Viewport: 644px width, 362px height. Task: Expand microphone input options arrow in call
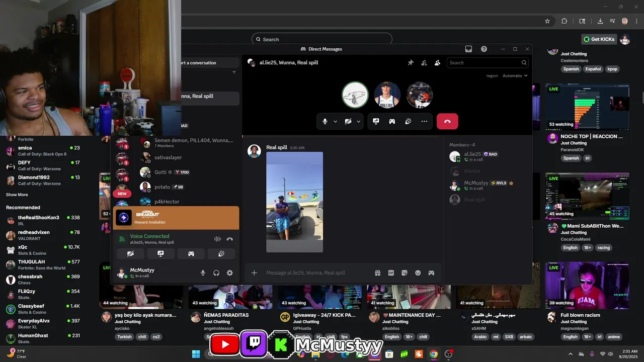coord(336,121)
